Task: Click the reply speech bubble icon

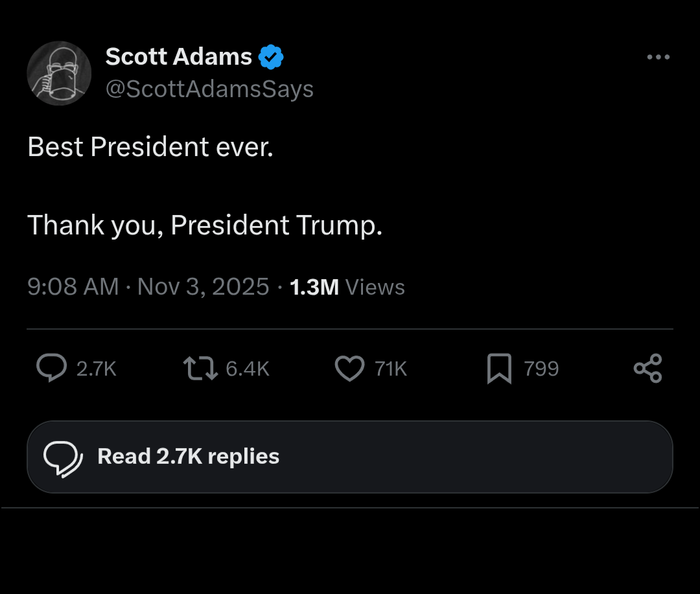Action: pyautogui.click(x=51, y=368)
